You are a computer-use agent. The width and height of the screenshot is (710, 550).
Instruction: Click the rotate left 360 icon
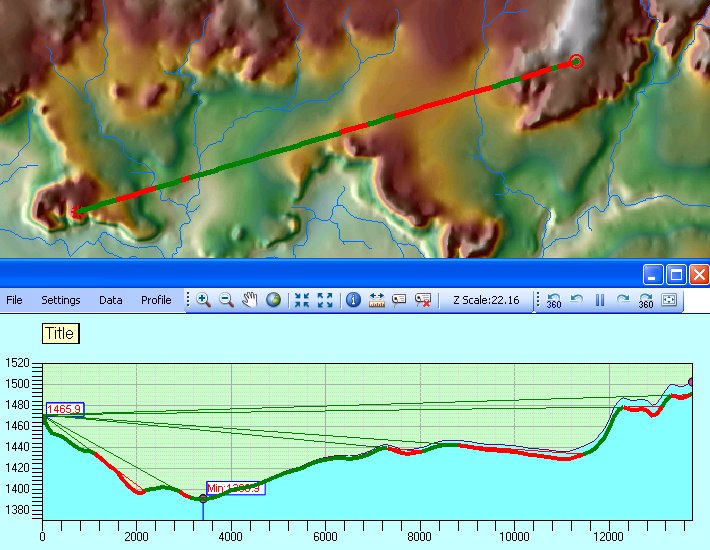(x=553, y=300)
